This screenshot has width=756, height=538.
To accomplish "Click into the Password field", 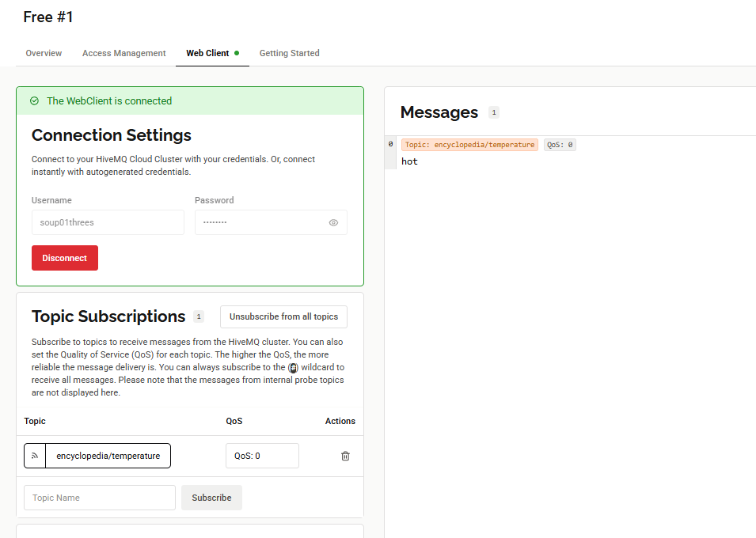I will (x=261, y=223).
